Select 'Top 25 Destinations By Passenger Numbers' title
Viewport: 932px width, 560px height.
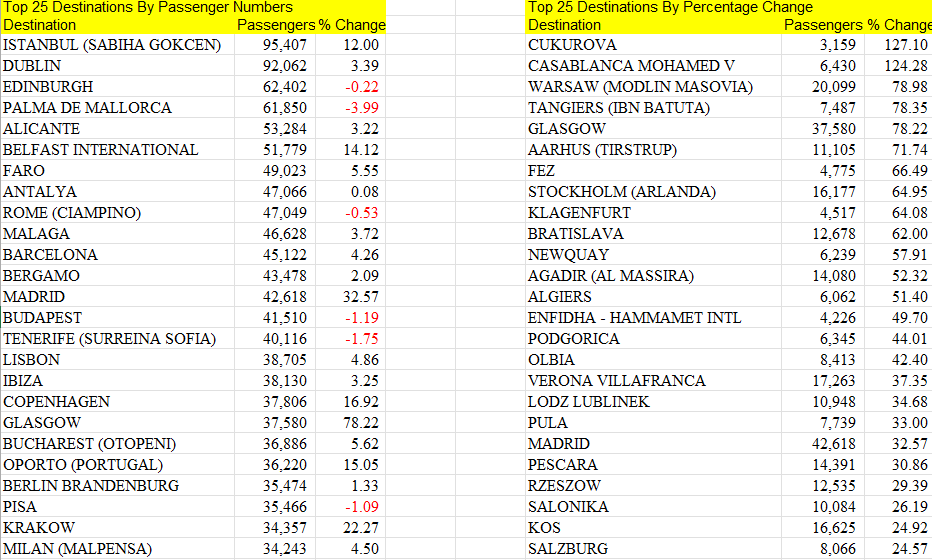[x=148, y=7]
